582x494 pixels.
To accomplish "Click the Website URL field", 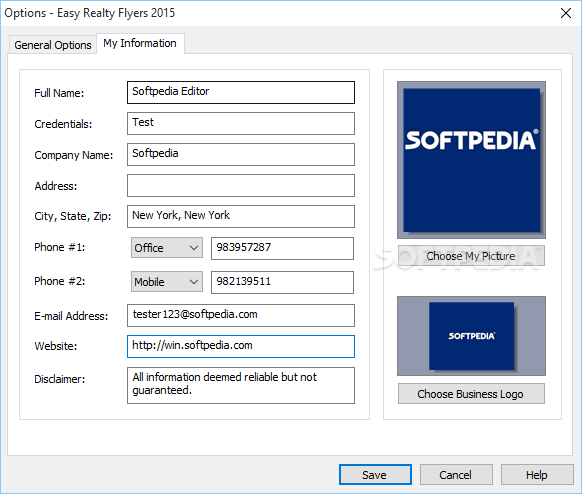I will (241, 347).
